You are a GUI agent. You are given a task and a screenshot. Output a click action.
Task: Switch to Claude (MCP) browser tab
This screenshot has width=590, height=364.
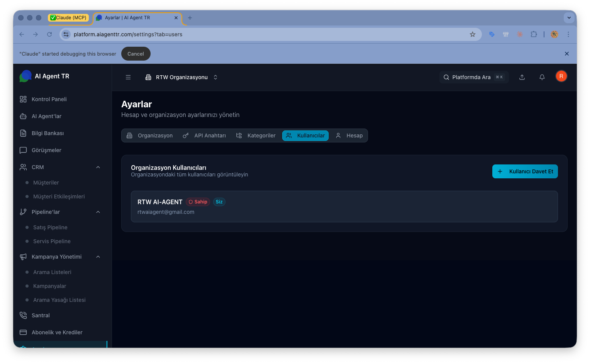click(68, 18)
